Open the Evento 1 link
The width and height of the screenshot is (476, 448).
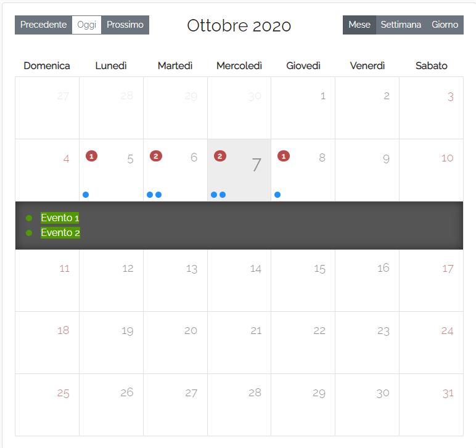click(x=60, y=218)
